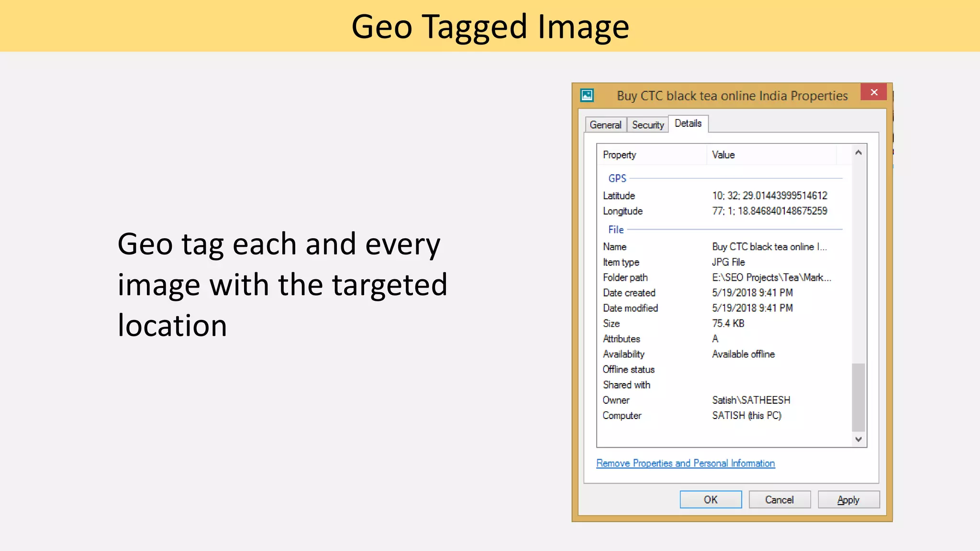The image size is (980, 551).
Task: Click the scrollbar down arrow
Action: (x=858, y=439)
